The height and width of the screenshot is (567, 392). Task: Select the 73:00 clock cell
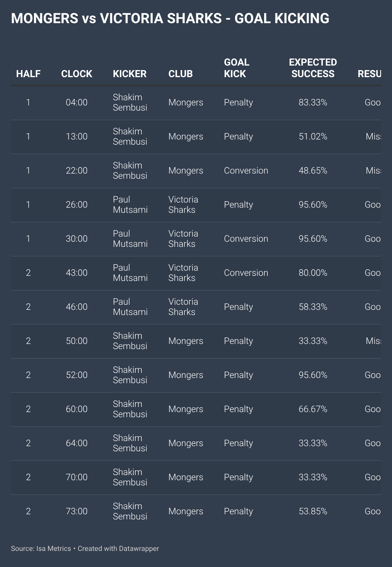(x=76, y=511)
